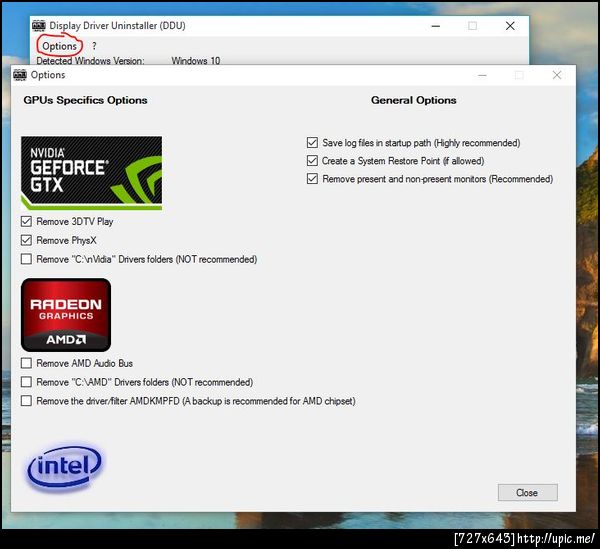Click the Radeon Graphics AMD logo
Image resolution: width=600 pixels, height=549 pixels.
(x=66, y=315)
